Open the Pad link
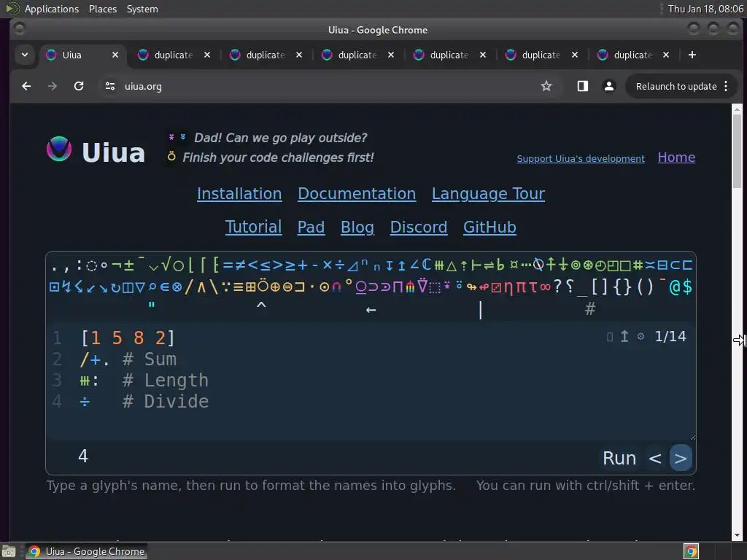The width and height of the screenshot is (747, 560). click(x=311, y=227)
